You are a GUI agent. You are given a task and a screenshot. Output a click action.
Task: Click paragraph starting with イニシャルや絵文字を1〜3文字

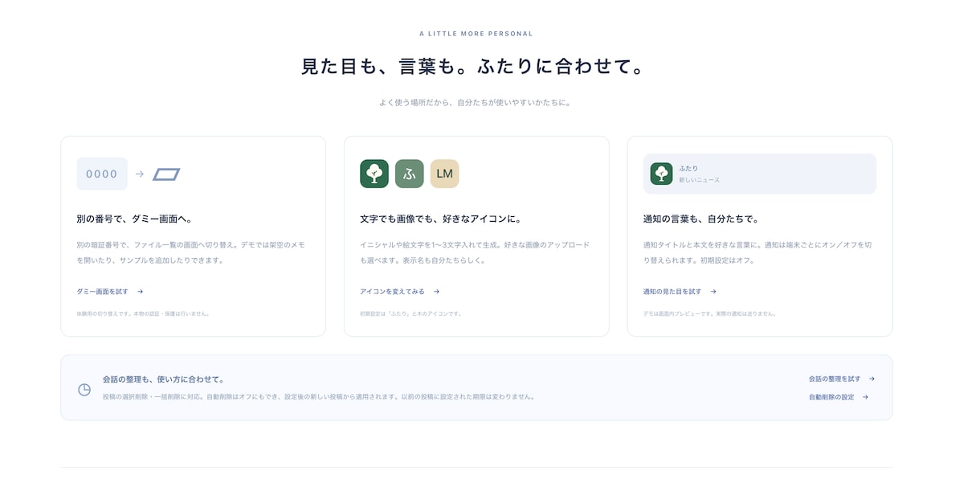475,252
